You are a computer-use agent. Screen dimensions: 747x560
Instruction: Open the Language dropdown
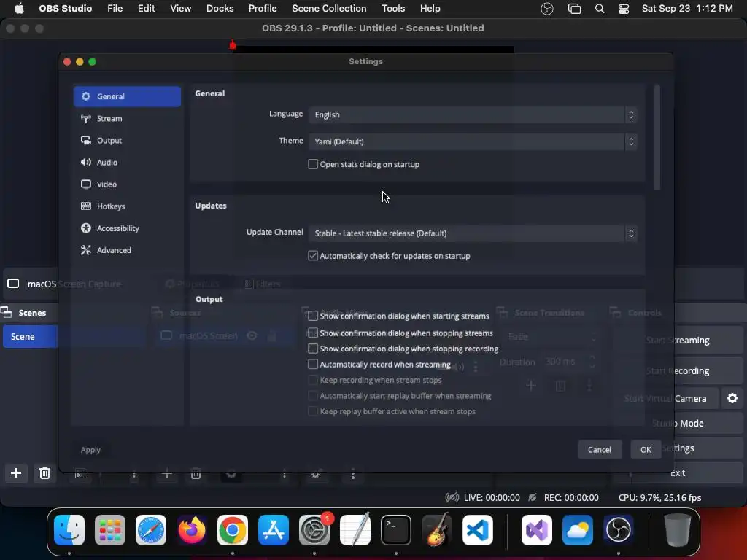click(x=473, y=114)
